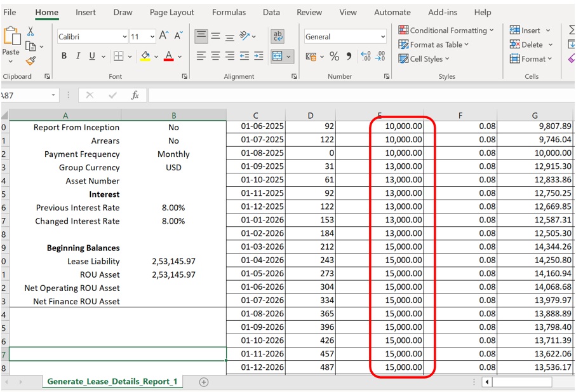Screen dimensions: 576x392
Task: Toggle Italic formatting
Action: [78, 57]
